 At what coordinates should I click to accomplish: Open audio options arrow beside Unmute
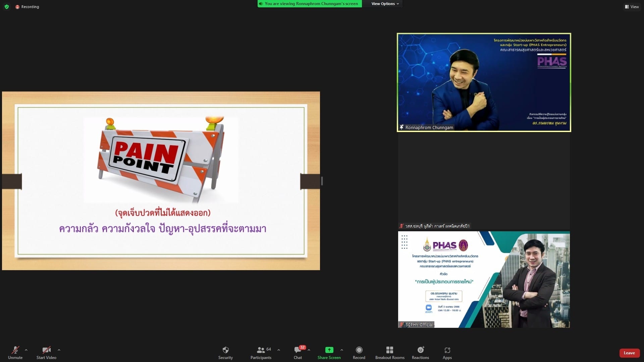click(26, 350)
